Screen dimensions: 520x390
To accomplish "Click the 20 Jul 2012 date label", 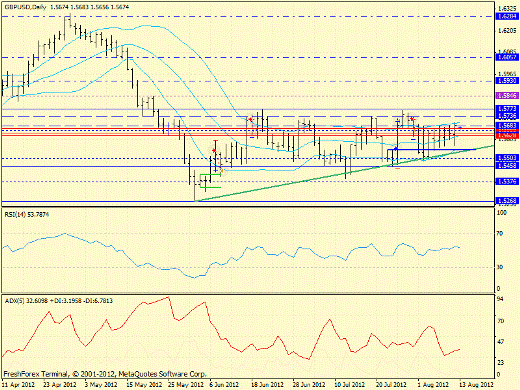I will tap(391, 385).
